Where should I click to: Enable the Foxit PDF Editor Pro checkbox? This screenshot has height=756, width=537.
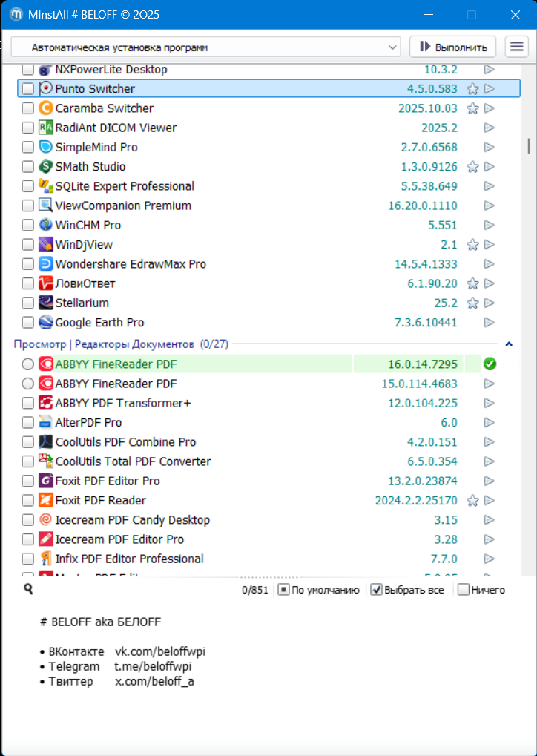(27, 481)
